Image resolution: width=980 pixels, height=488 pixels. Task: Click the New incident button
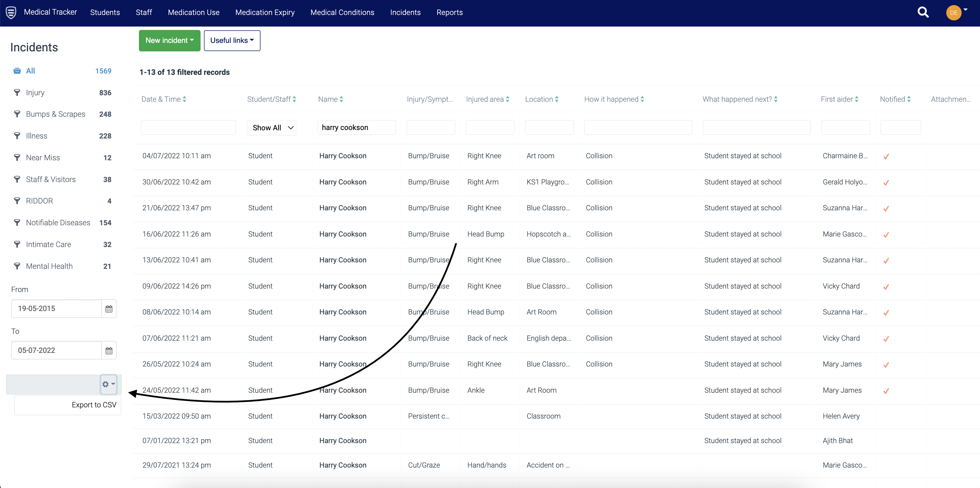click(x=169, y=40)
